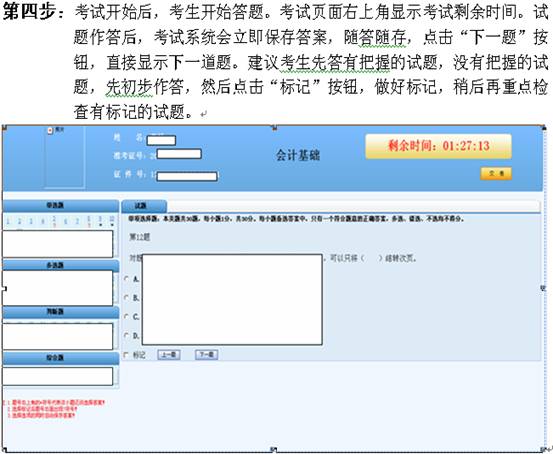Click the 证件号 ID number field
The width and height of the screenshot is (553, 454).
[187, 176]
